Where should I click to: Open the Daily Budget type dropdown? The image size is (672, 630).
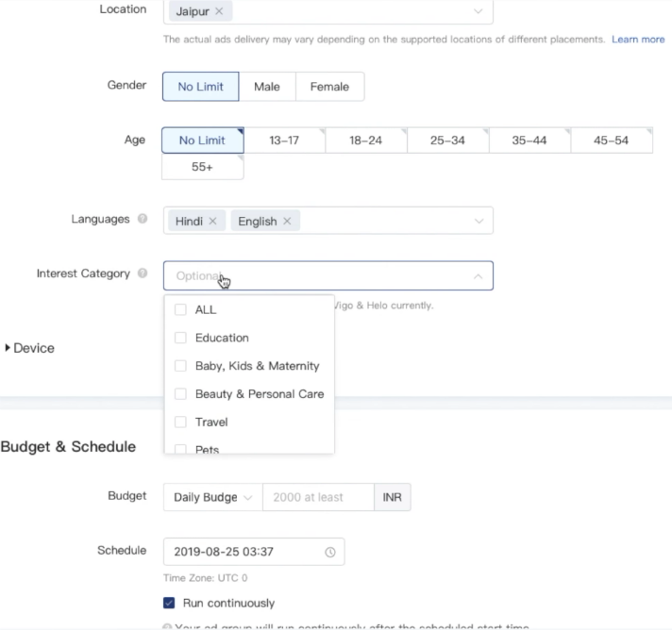212,497
